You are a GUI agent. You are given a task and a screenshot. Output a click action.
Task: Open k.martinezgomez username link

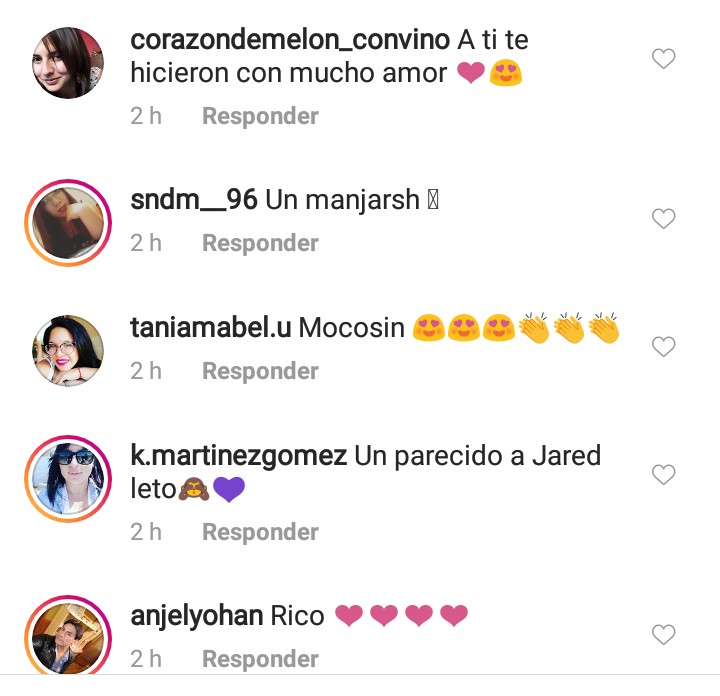239,456
